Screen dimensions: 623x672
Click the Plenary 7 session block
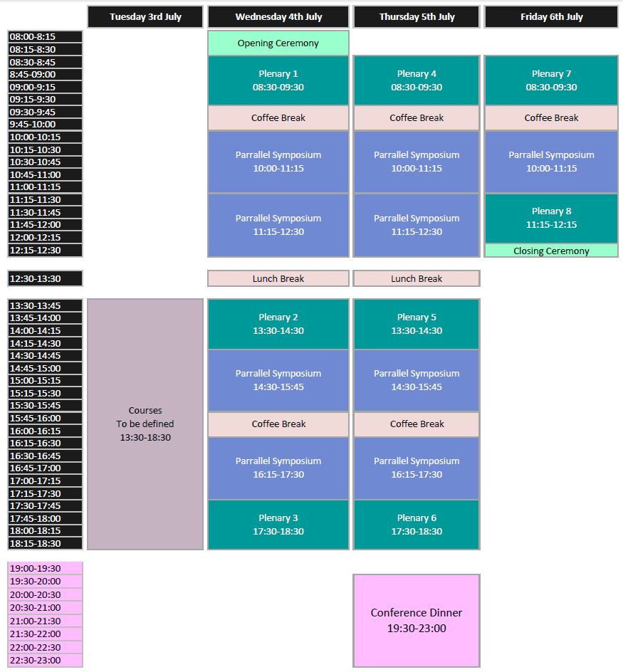551,80
